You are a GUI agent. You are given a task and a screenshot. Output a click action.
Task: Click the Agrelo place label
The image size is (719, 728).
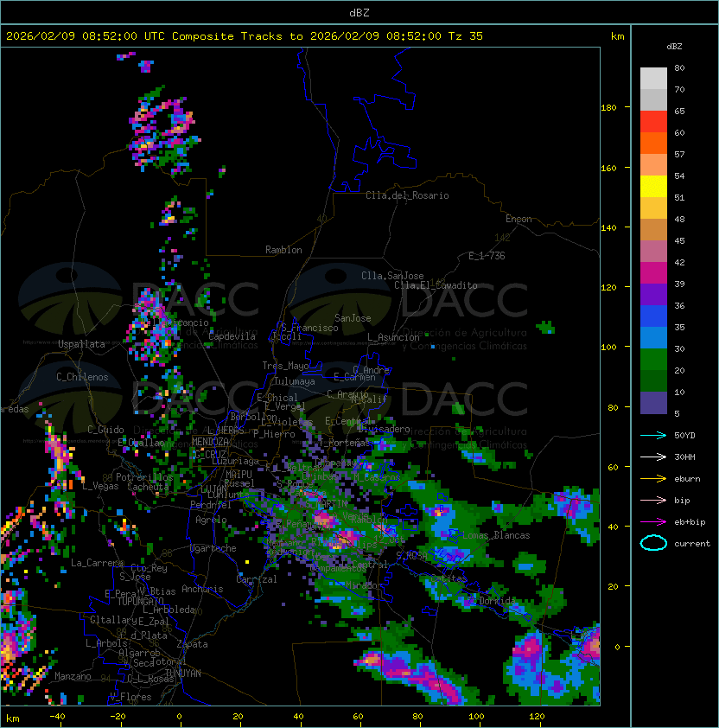pos(211,520)
